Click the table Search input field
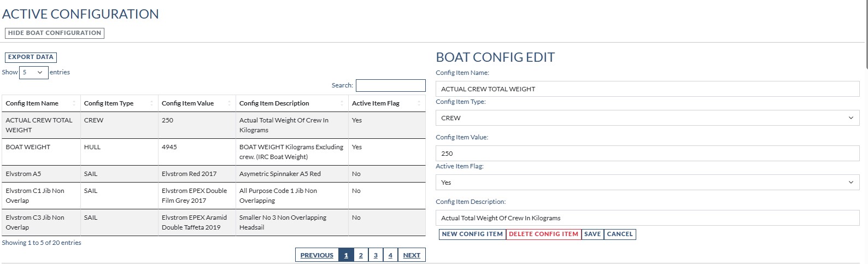868x264 pixels. [x=390, y=85]
